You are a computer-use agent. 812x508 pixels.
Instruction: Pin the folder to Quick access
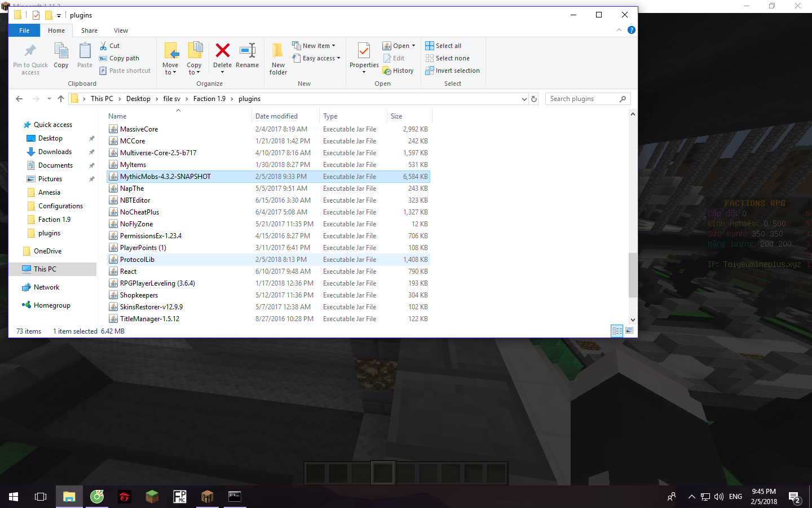coord(30,59)
